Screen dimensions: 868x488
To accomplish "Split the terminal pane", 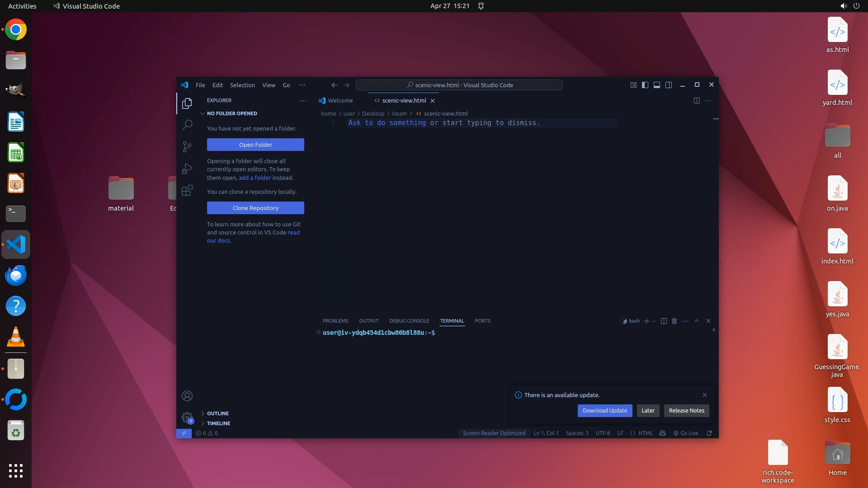I will [x=664, y=321].
